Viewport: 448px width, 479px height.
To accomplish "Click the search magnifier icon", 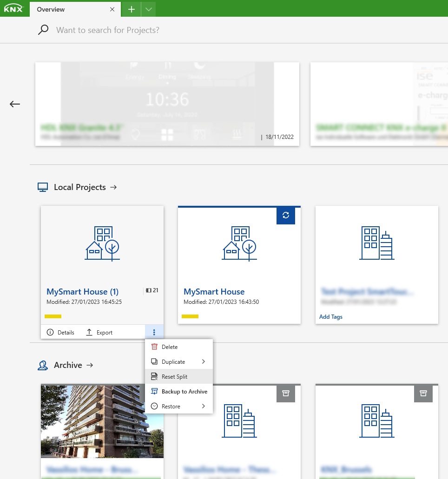I will tap(43, 29).
